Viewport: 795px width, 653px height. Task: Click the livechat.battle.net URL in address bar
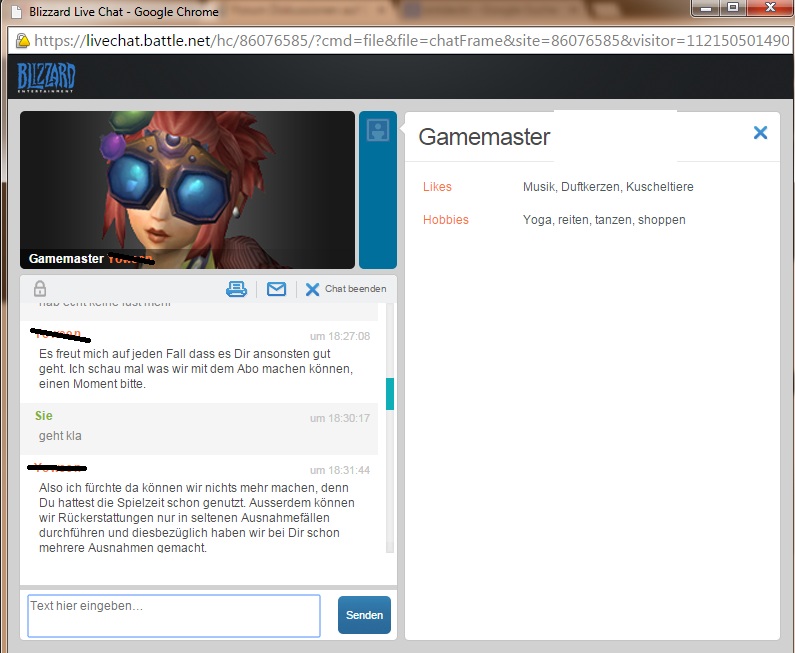(411, 41)
